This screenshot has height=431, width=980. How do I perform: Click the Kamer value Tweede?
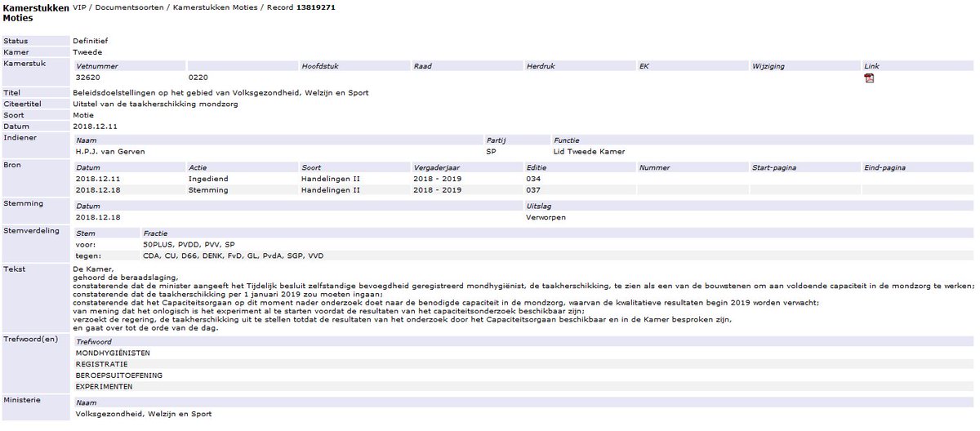(x=87, y=52)
